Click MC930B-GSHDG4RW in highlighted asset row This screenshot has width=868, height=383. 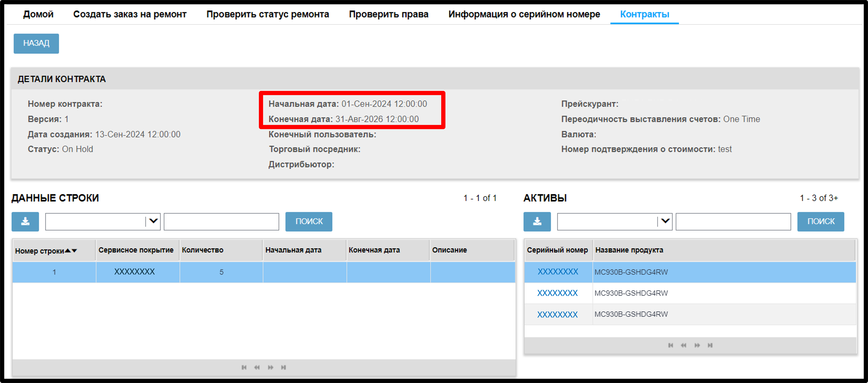(x=631, y=272)
